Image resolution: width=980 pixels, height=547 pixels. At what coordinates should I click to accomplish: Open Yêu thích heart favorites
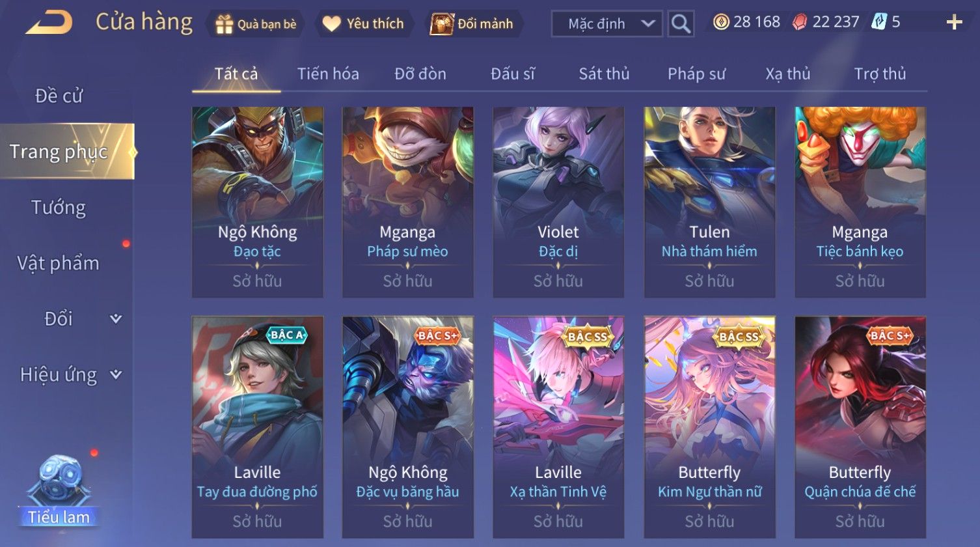(x=331, y=24)
